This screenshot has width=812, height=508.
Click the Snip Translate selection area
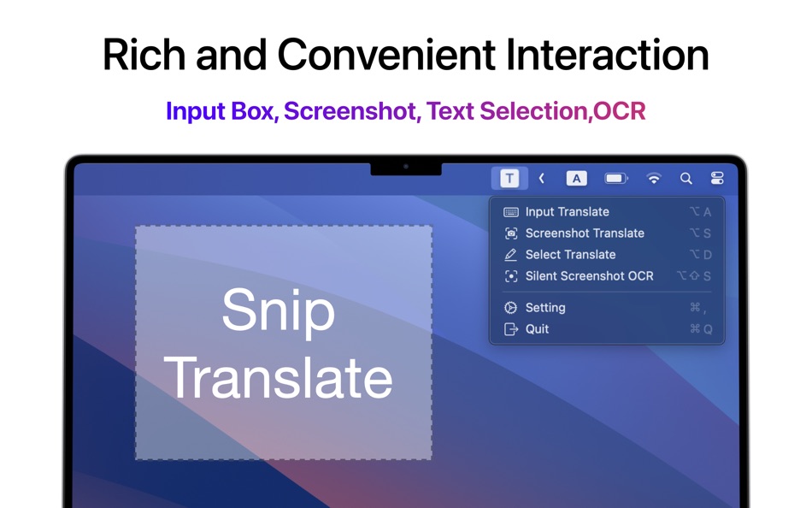tap(284, 343)
